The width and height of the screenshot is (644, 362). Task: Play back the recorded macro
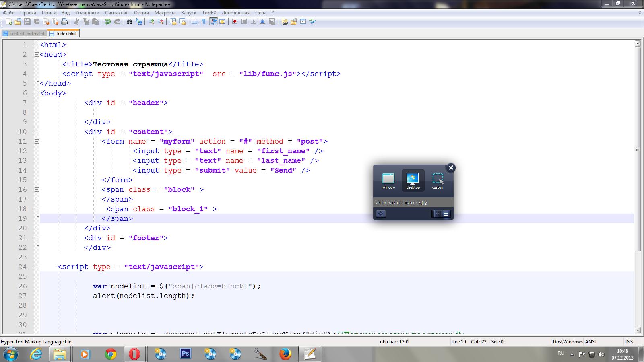tap(253, 21)
